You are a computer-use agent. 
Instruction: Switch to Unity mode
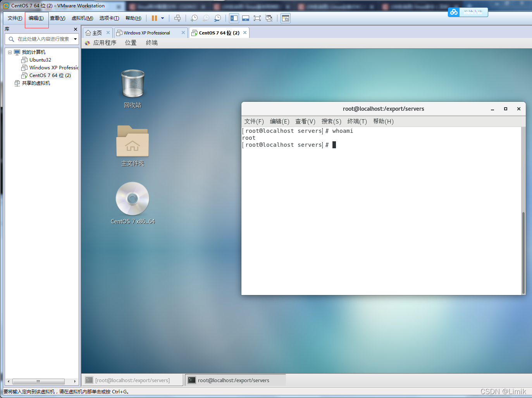[269, 18]
